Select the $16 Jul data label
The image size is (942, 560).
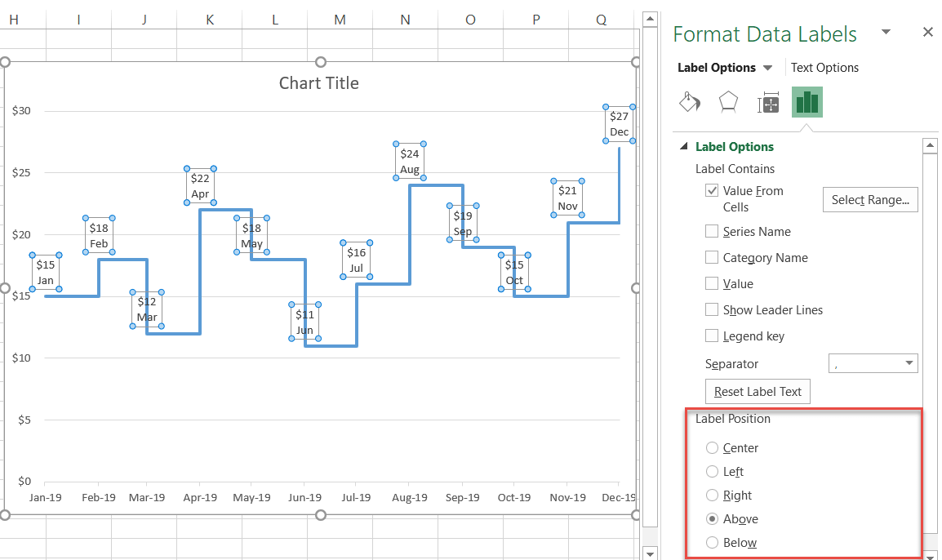pyautogui.click(x=356, y=260)
